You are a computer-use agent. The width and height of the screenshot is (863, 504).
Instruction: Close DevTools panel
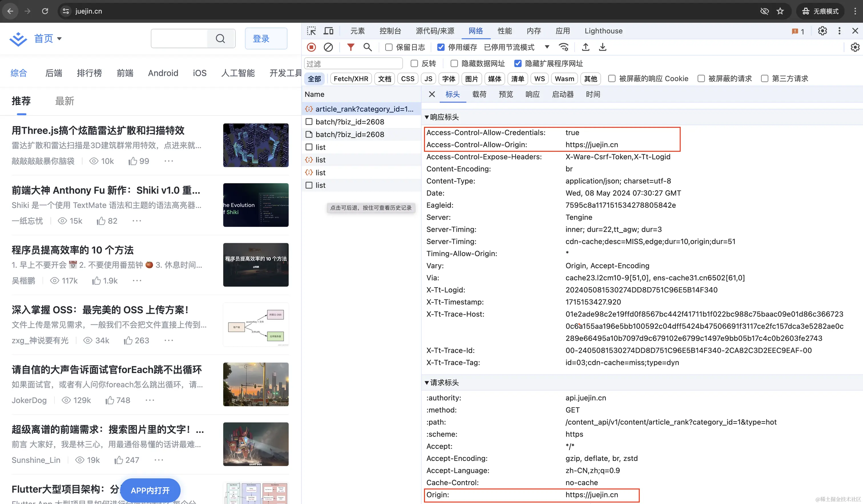(855, 31)
